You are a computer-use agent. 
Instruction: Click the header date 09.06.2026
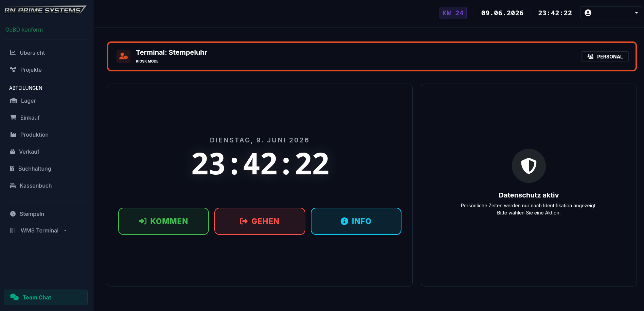pyautogui.click(x=502, y=13)
